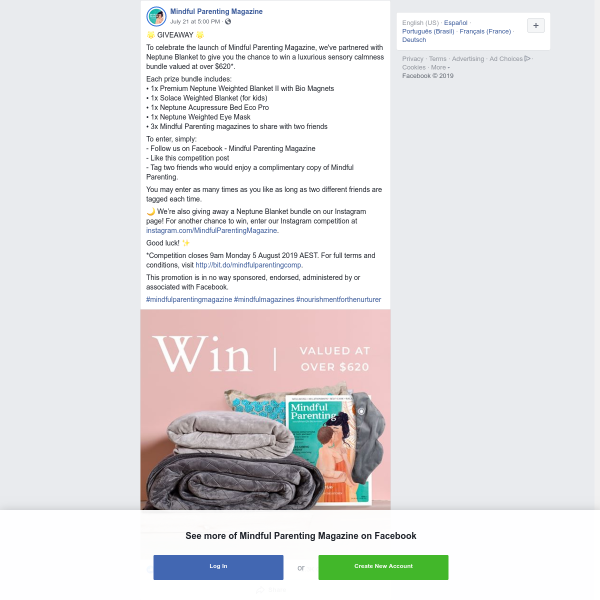Click the public globe privacy icon
Image resolution: width=600 pixels, height=600 pixels.
click(228, 21)
